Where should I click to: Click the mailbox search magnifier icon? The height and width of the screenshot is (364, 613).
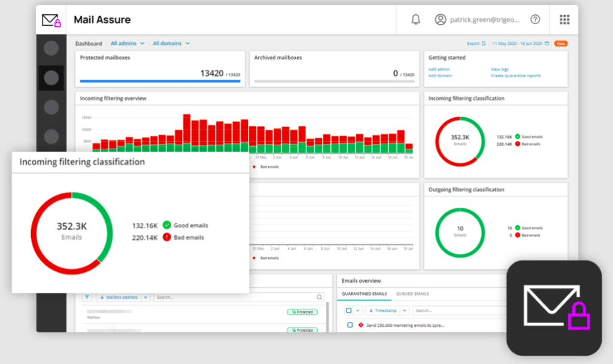(x=319, y=297)
